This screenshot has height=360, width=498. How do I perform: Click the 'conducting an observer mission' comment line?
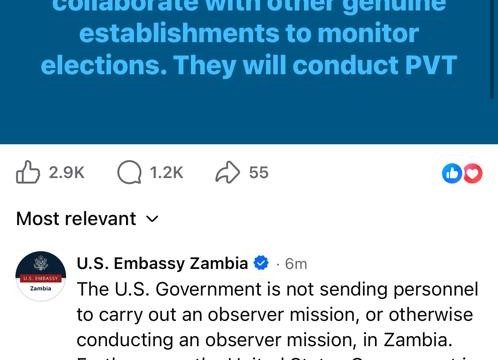264,340
